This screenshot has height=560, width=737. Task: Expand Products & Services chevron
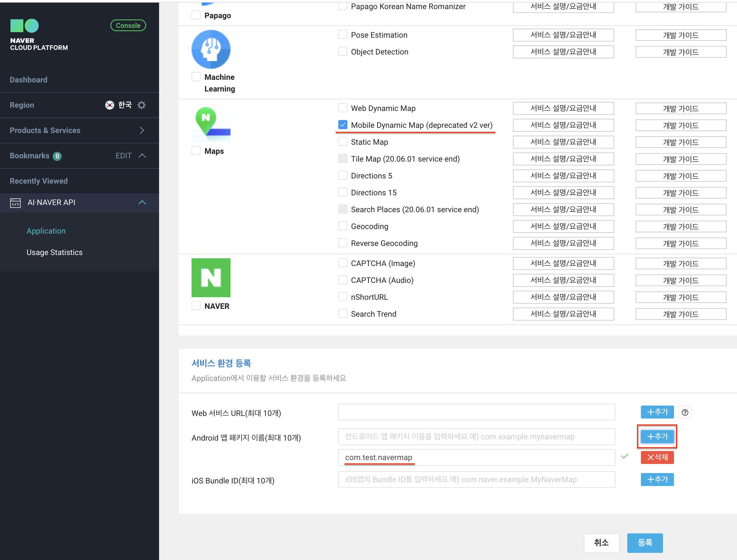(142, 130)
